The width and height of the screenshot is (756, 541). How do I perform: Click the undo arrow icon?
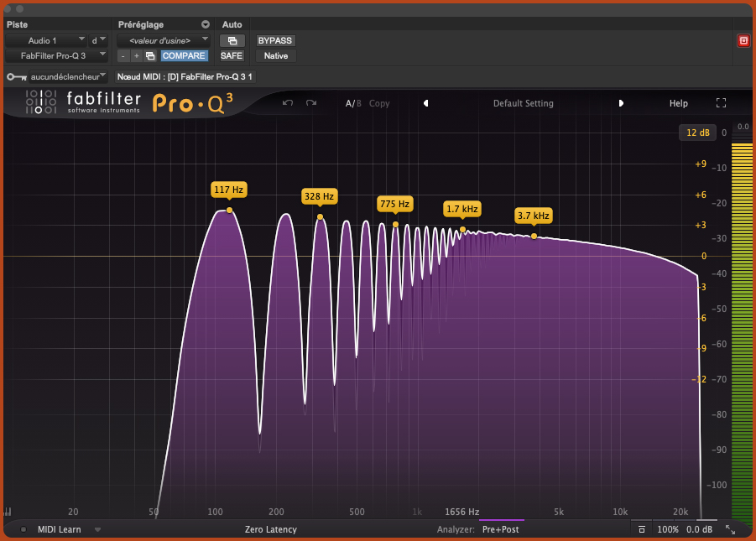(x=288, y=103)
